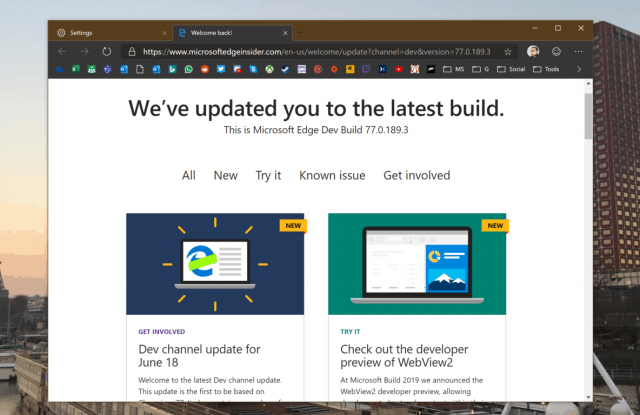Open the WhatsApp bookmark icon
Viewport: 640px width, 415px height.
tap(189, 69)
